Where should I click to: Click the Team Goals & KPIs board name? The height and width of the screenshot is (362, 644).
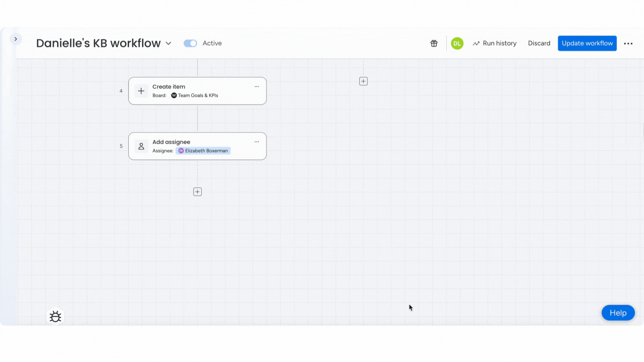(x=198, y=96)
